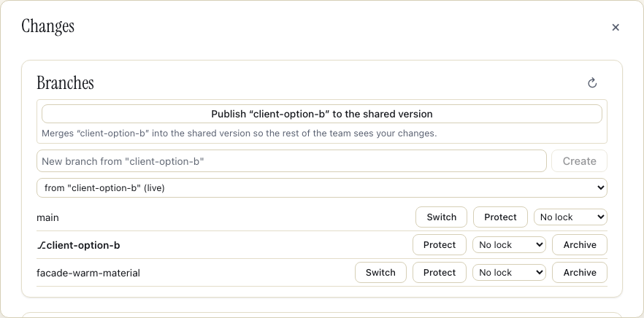
Task: Protect the facade-warm-material branch
Action: pyautogui.click(x=440, y=273)
